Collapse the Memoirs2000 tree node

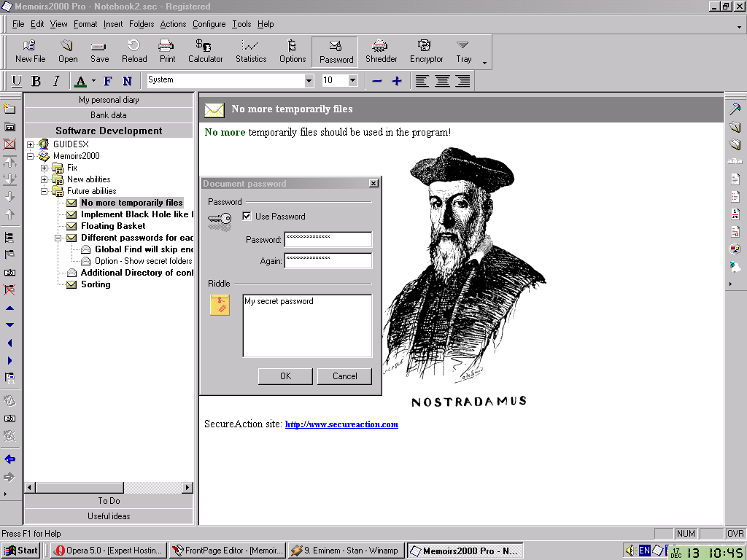[x=29, y=155]
